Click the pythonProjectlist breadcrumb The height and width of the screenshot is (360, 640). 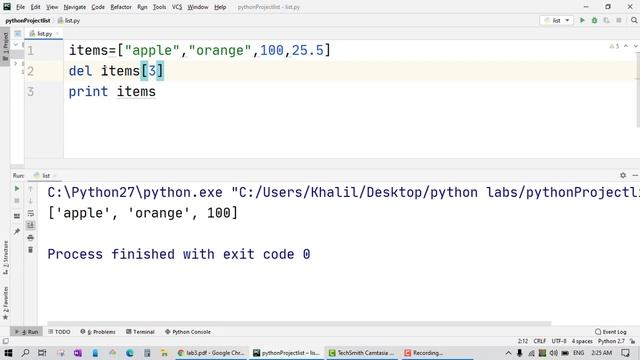(x=28, y=20)
